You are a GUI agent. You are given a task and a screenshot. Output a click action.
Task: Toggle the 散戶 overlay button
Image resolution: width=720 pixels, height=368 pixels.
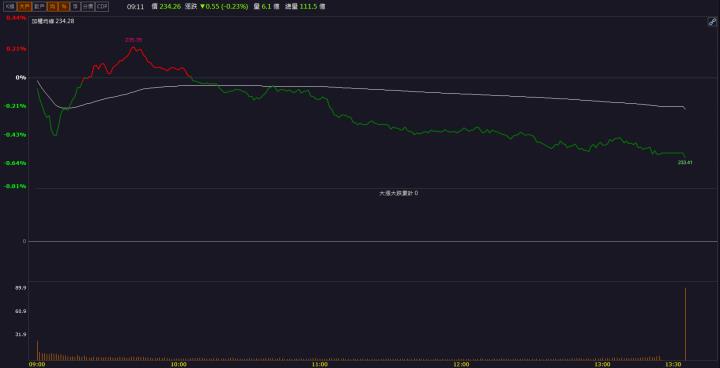point(39,6)
